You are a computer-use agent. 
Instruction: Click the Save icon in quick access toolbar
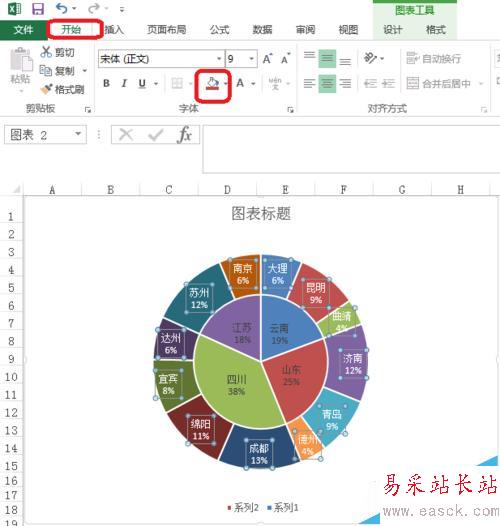38,8
